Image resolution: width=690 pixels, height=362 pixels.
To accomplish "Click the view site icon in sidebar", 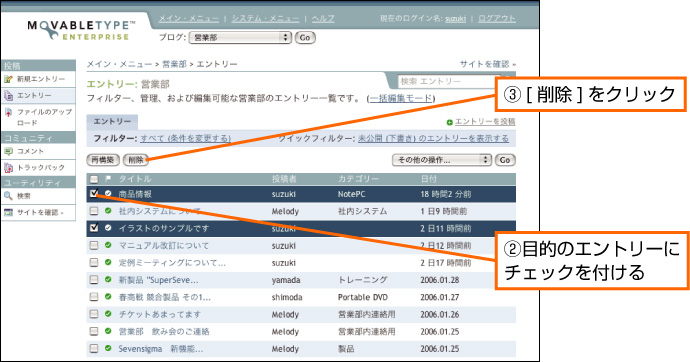I will tap(8, 212).
